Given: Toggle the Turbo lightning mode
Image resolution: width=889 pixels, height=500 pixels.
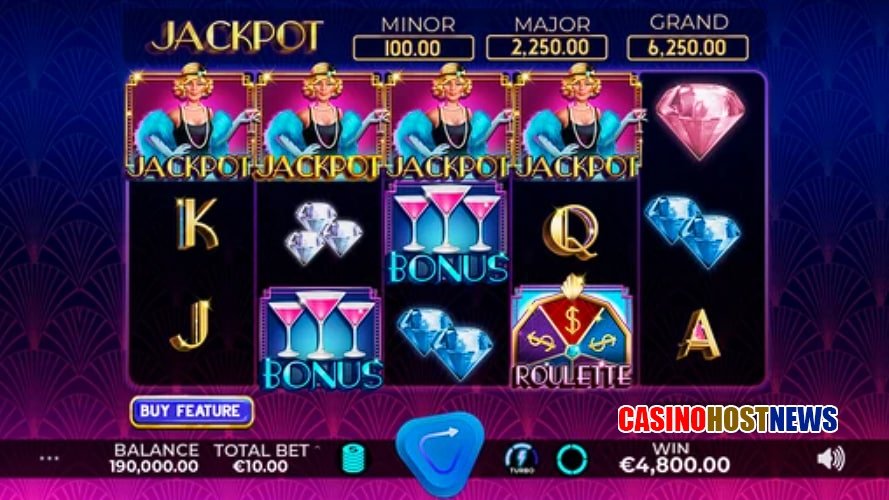Looking at the screenshot, I should coord(520,459).
